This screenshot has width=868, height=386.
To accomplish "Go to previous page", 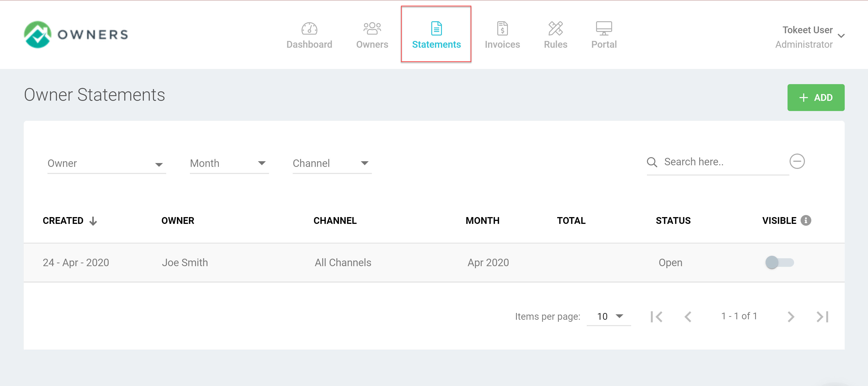I will [688, 317].
